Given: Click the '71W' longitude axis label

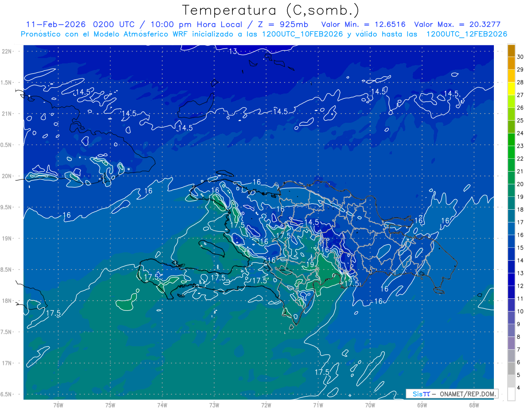Looking at the screenshot, I should point(318,405).
